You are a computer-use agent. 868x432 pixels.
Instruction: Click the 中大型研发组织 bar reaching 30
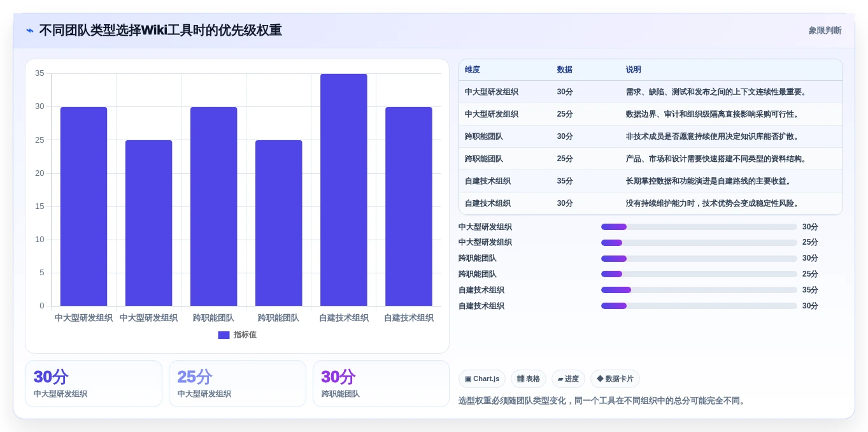pos(83,206)
